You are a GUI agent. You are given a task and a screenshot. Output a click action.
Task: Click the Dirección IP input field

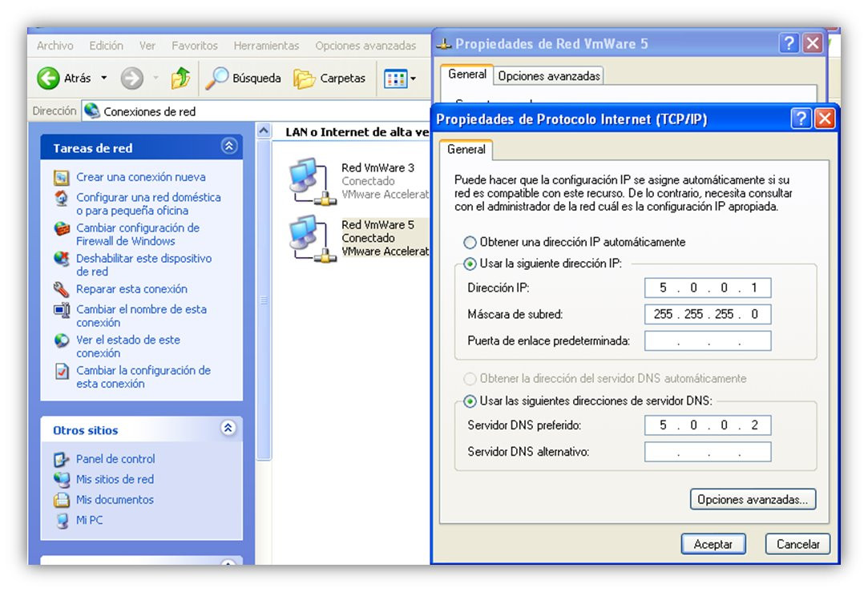tap(708, 288)
